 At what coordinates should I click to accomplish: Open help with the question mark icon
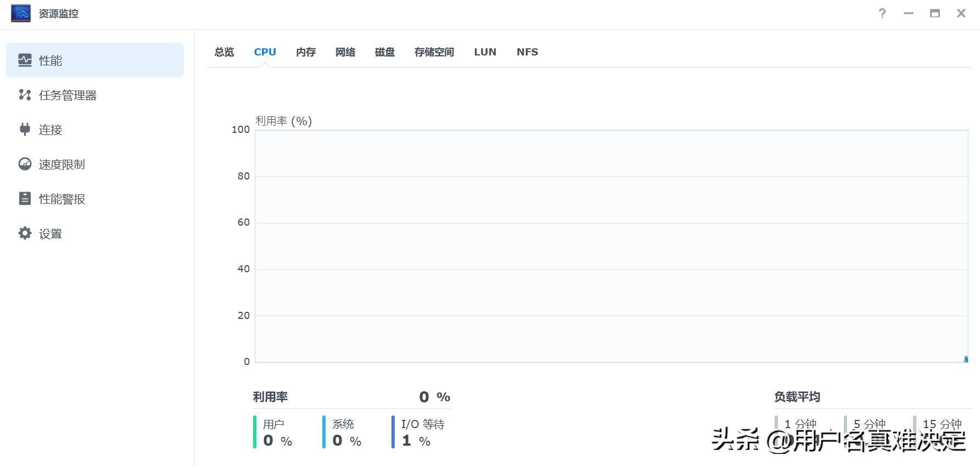click(x=882, y=14)
